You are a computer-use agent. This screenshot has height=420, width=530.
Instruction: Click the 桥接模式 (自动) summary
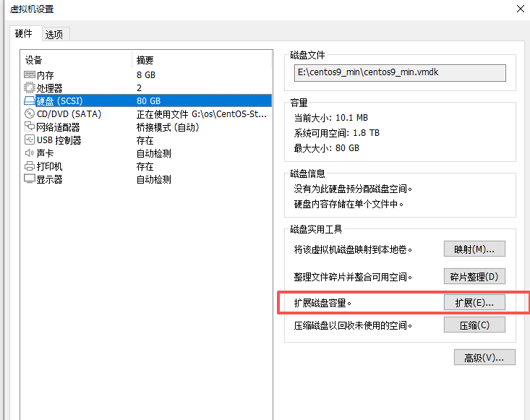(x=168, y=127)
